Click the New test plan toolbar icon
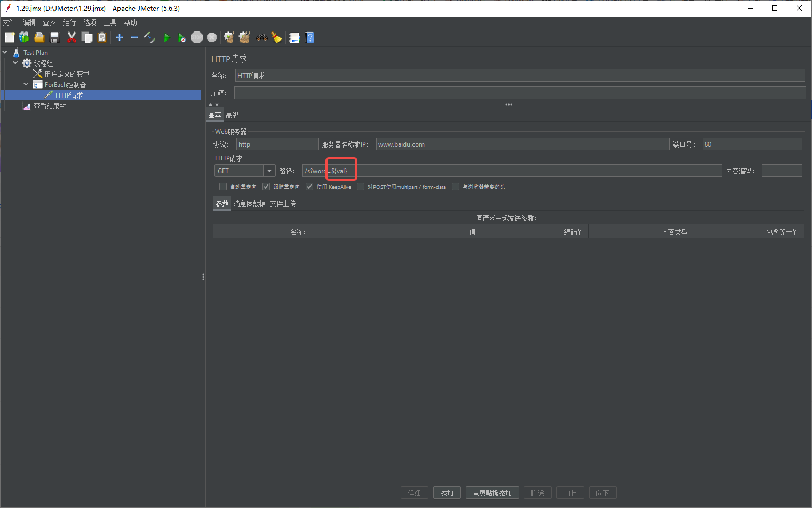Viewport: 812px width, 508px height. [10, 37]
